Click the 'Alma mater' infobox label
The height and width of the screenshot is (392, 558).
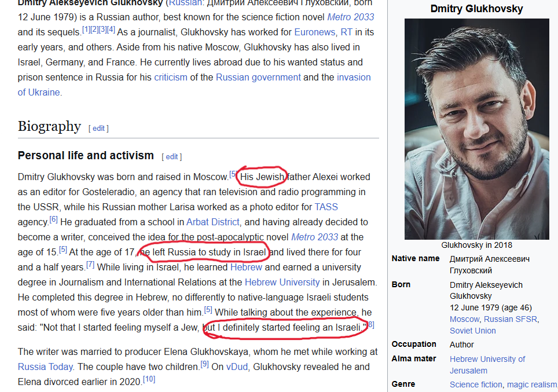413,358
